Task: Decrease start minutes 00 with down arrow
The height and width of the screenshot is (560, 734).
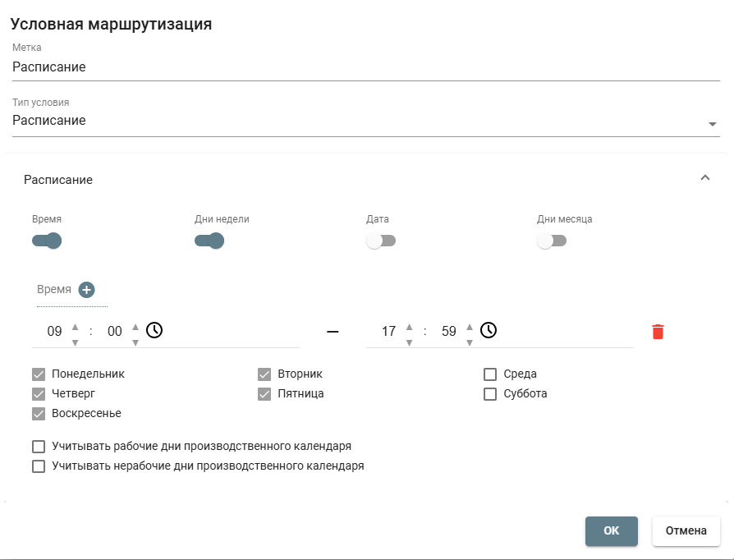Action: tap(135, 342)
